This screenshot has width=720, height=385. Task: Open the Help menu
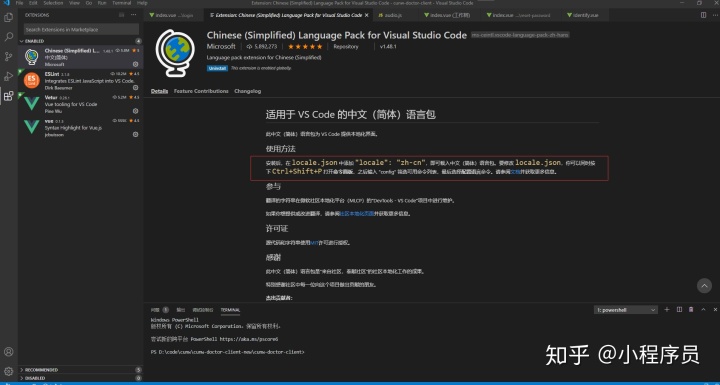[142, 3]
